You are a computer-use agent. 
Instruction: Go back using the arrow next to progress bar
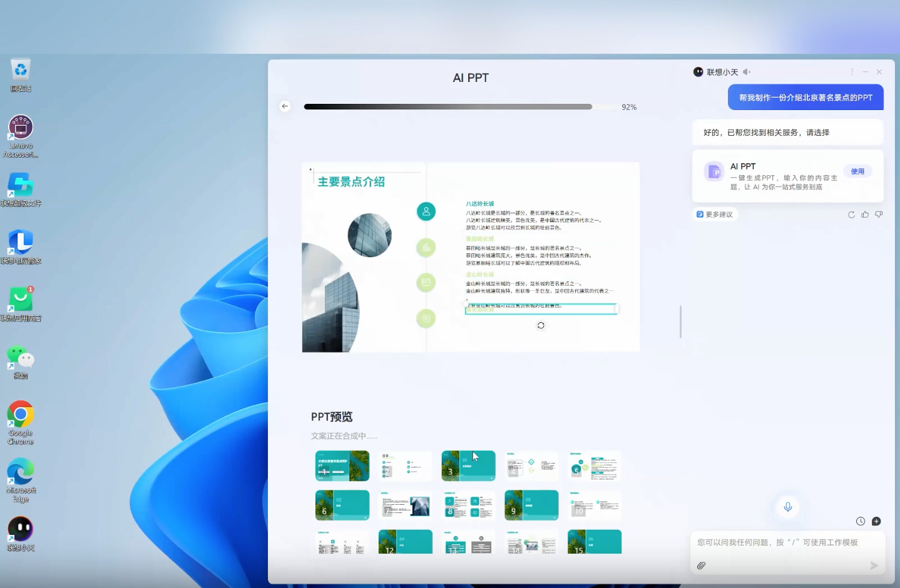[285, 106]
